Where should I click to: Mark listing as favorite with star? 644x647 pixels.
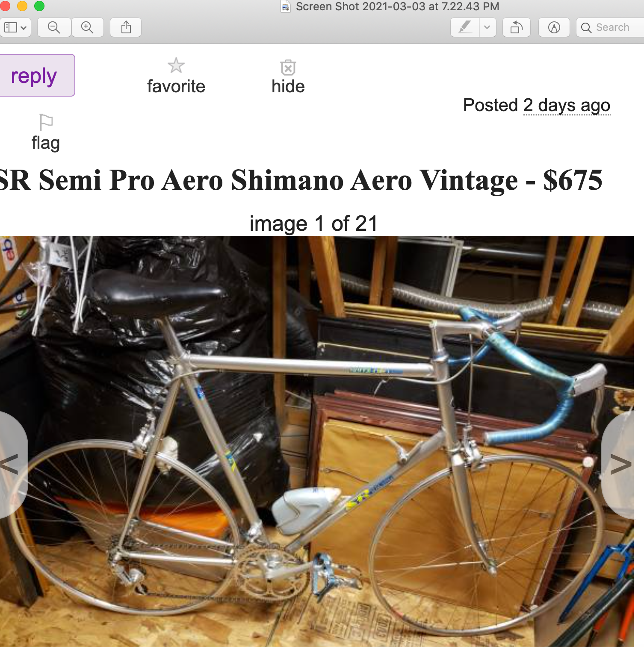click(176, 76)
